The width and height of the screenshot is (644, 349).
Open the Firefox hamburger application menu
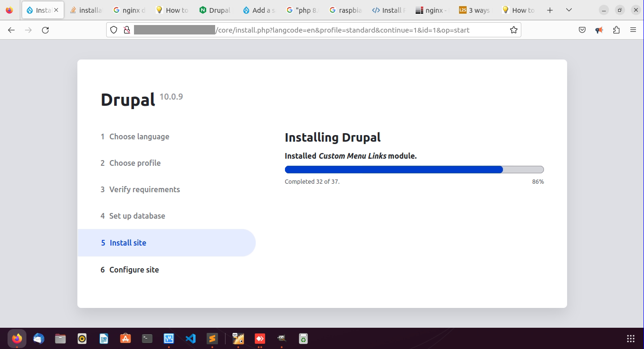(x=633, y=30)
